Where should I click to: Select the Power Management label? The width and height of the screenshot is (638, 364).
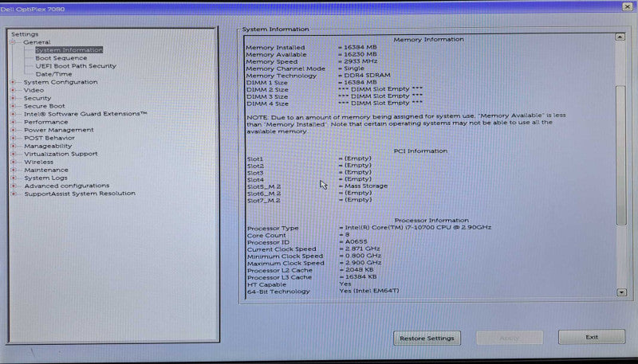(x=58, y=130)
